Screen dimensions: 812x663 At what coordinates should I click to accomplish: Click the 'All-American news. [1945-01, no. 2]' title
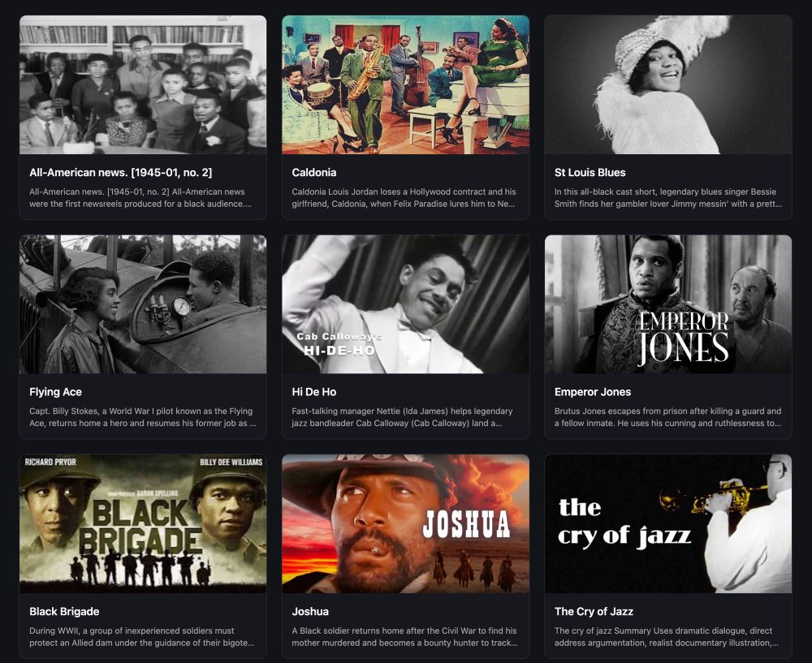[121, 172]
